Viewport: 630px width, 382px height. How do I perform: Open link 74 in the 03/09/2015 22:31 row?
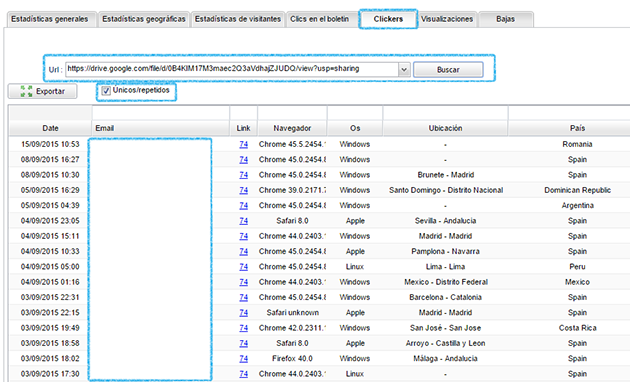[243, 297]
